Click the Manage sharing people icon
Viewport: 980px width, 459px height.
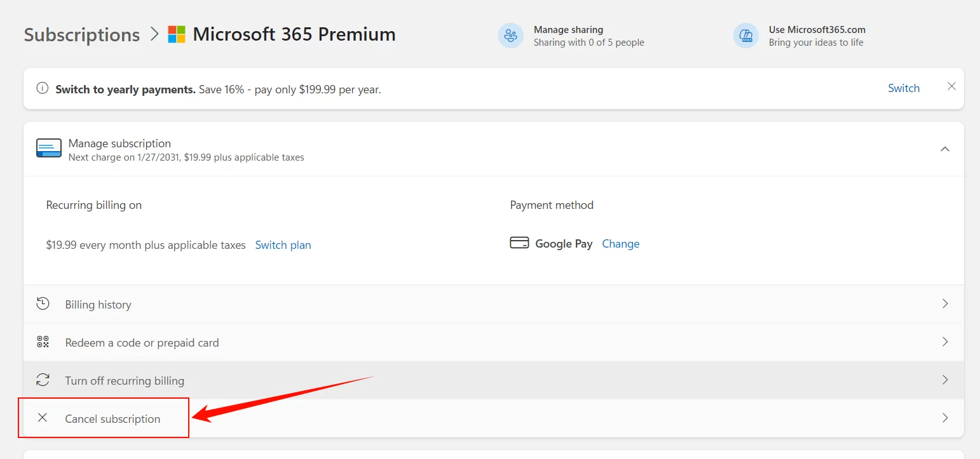click(x=510, y=36)
